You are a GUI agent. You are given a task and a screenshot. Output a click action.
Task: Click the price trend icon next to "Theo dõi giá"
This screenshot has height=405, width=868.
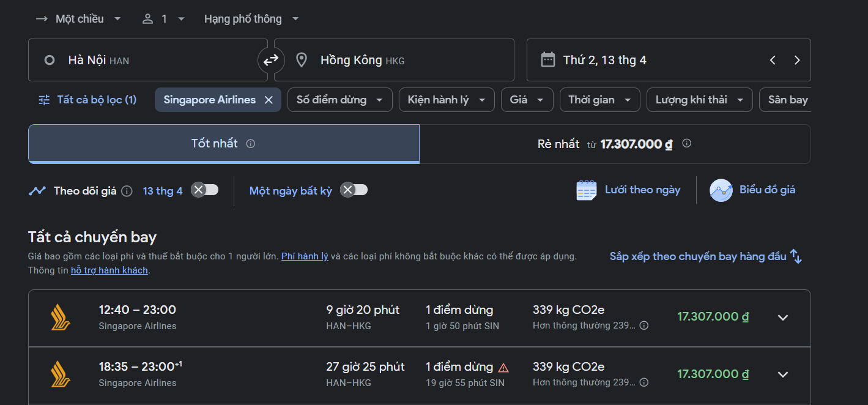tap(37, 190)
